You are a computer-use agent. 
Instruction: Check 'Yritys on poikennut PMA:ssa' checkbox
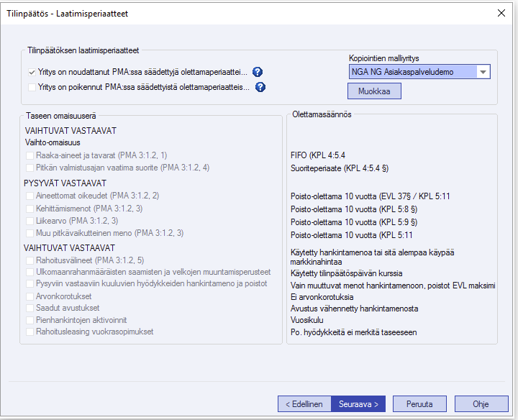click(32, 88)
